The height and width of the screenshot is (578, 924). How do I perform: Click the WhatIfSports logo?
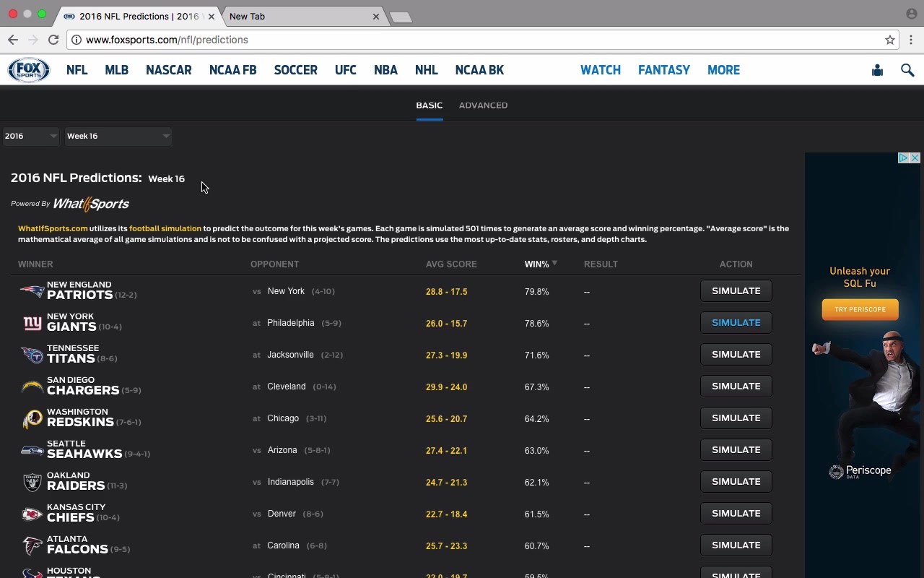[91, 204]
